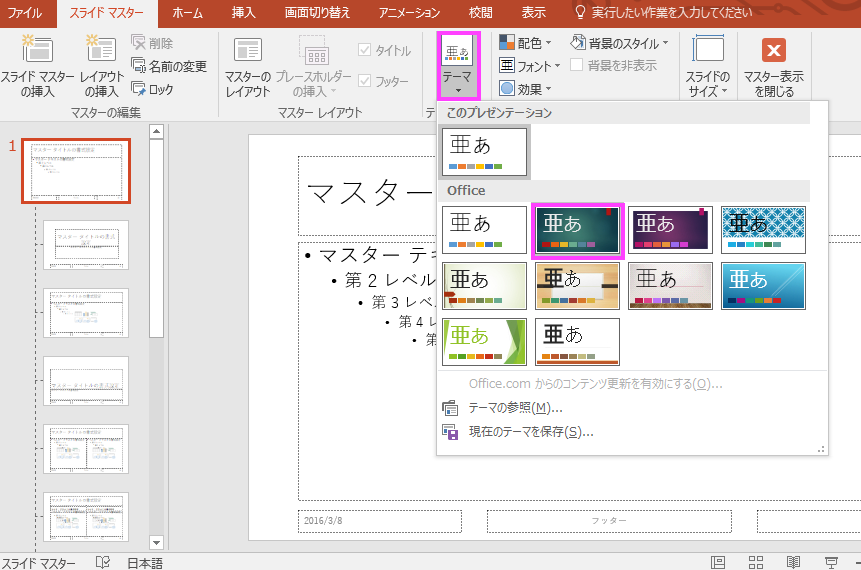Viewport: 861px width, 570px height.
Task: Click the Preserve (ロック) icon
Action: click(x=139, y=89)
